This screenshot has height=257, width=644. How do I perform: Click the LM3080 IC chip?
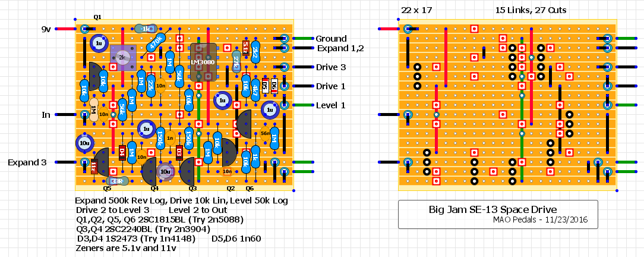point(204,62)
